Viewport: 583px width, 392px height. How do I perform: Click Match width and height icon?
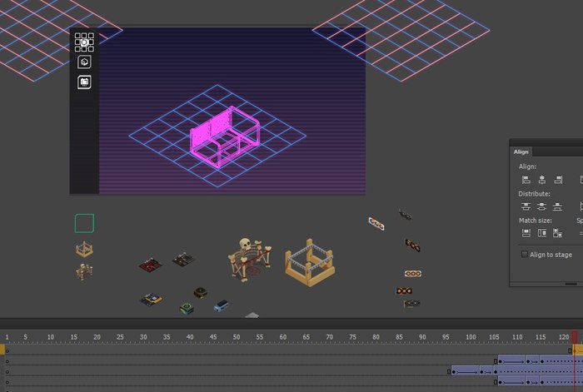[x=558, y=233]
